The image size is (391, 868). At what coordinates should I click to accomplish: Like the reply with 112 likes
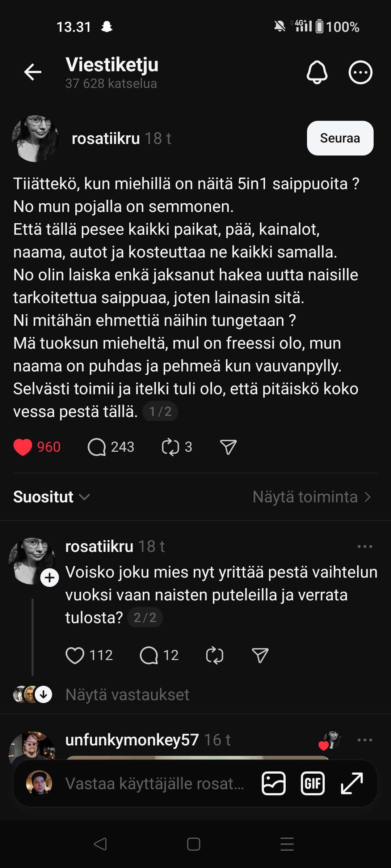[x=75, y=655]
